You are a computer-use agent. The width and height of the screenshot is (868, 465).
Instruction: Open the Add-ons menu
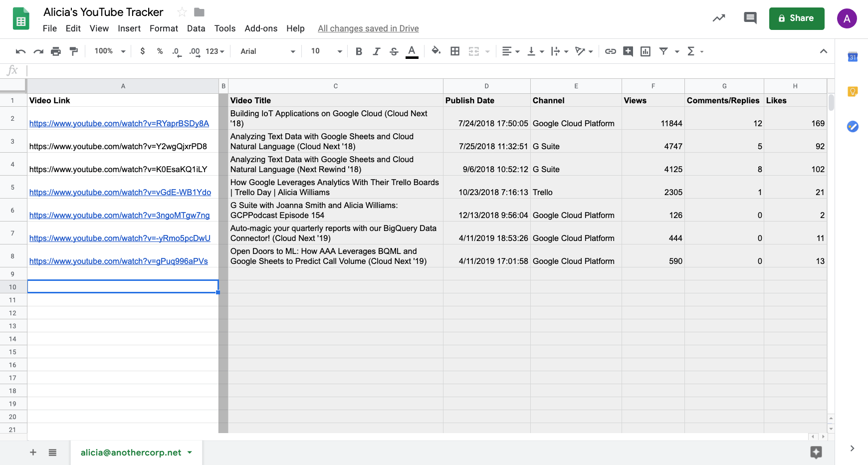(261, 28)
